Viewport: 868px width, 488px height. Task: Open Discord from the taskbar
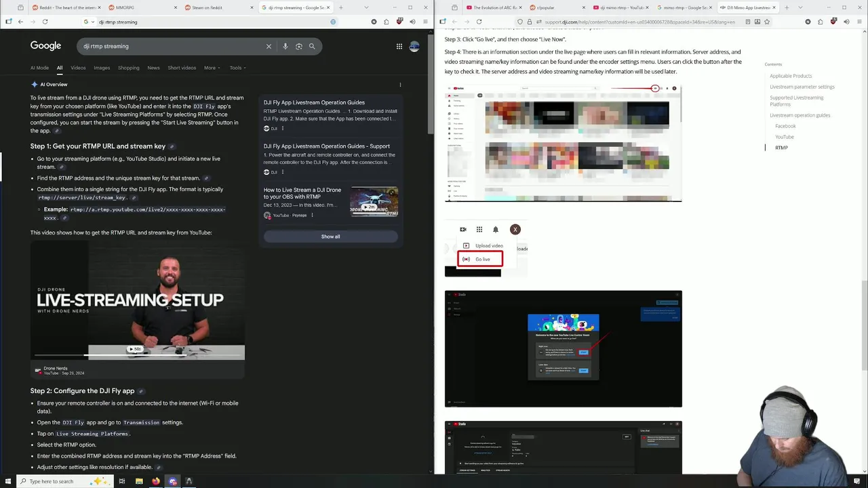[173, 481]
